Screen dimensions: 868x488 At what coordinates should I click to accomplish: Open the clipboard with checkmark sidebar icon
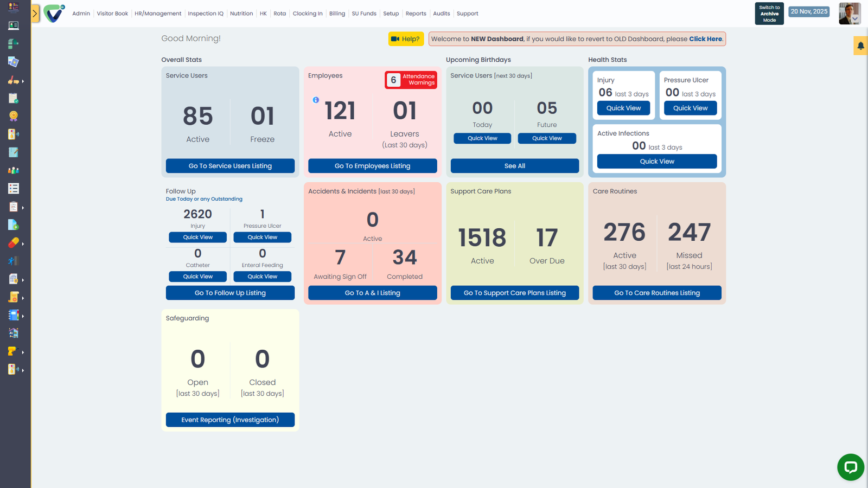pyautogui.click(x=13, y=98)
